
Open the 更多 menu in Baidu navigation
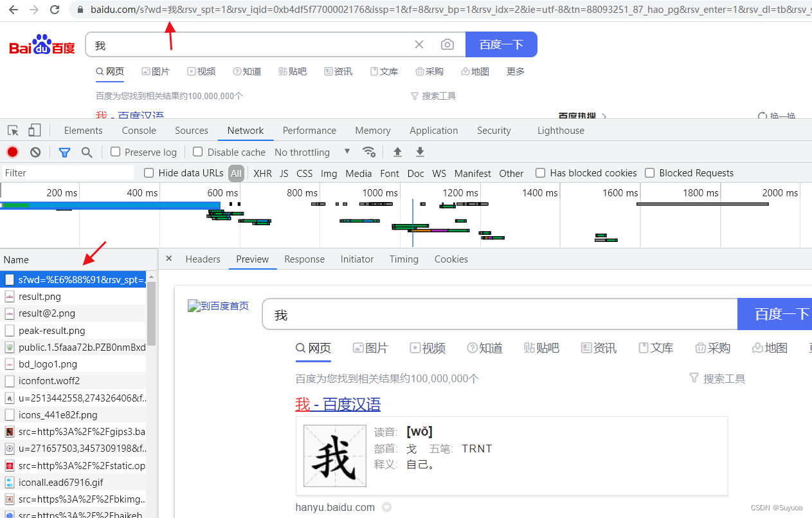[x=515, y=71]
